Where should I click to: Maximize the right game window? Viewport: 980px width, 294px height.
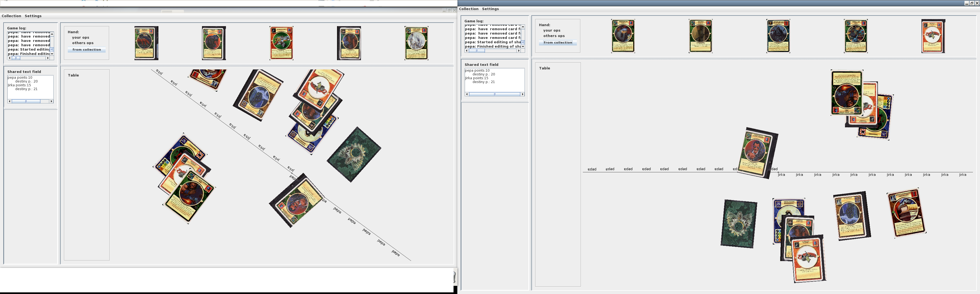coord(972,3)
